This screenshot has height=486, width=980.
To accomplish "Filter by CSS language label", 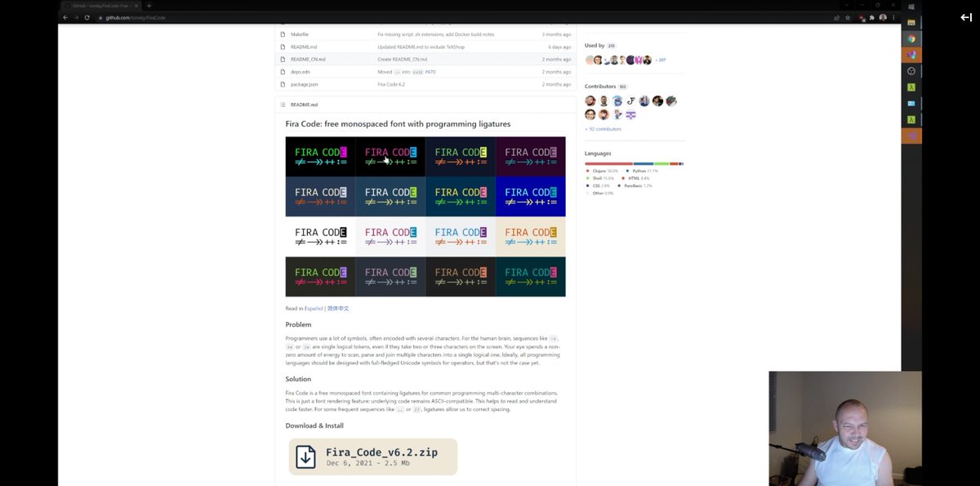I will pos(598,185).
